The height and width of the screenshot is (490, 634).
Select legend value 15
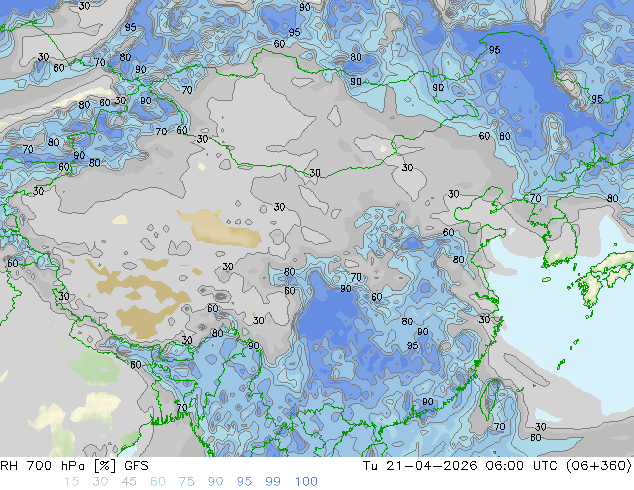tap(71, 482)
